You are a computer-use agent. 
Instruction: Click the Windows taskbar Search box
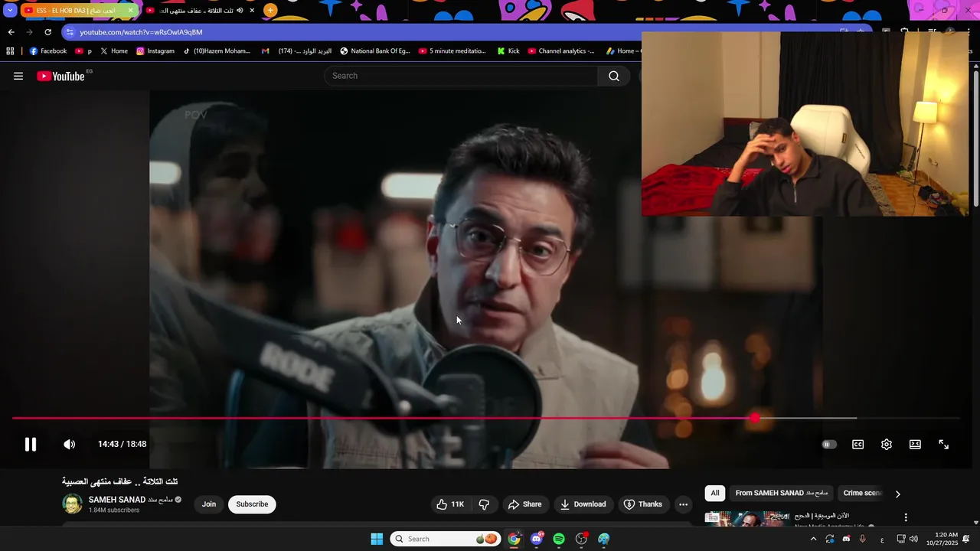click(446, 539)
